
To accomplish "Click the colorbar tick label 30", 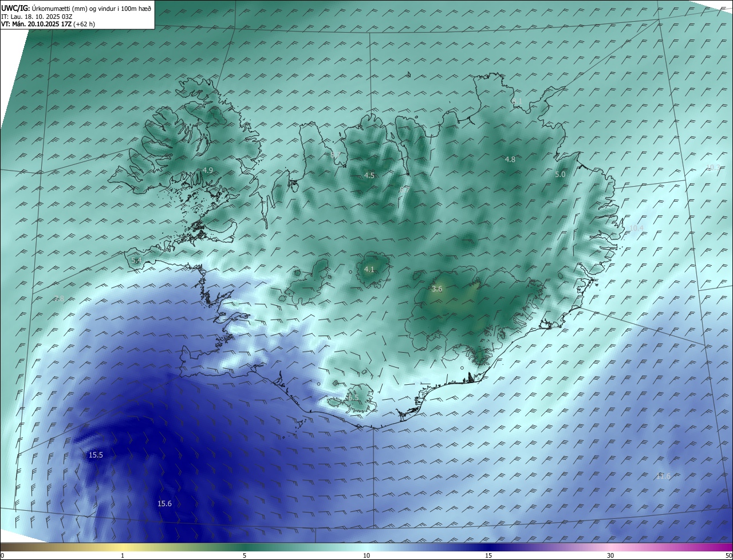I will pyautogui.click(x=610, y=555).
